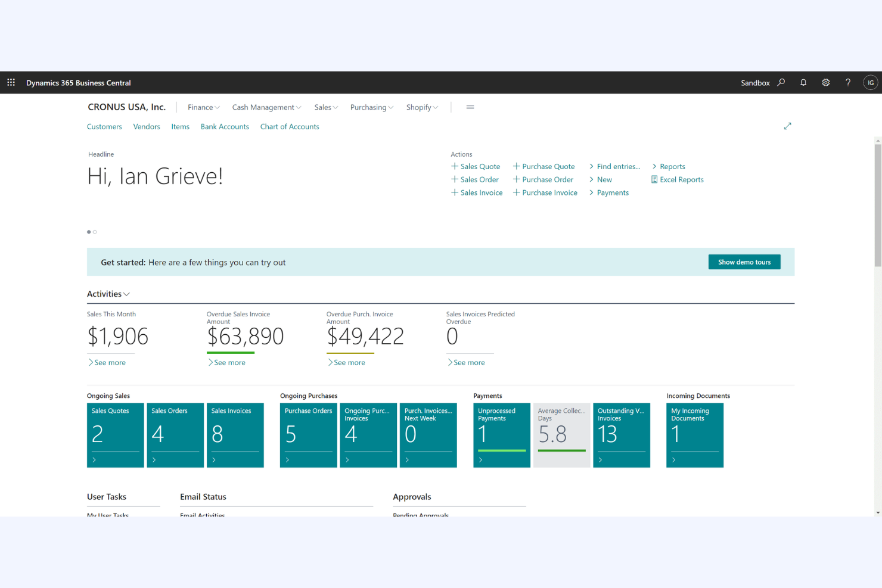Create a Sales Invoice via plus icon
Viewport: 882px width, 588px height.
pyautogui.click(x=454, y=192)
